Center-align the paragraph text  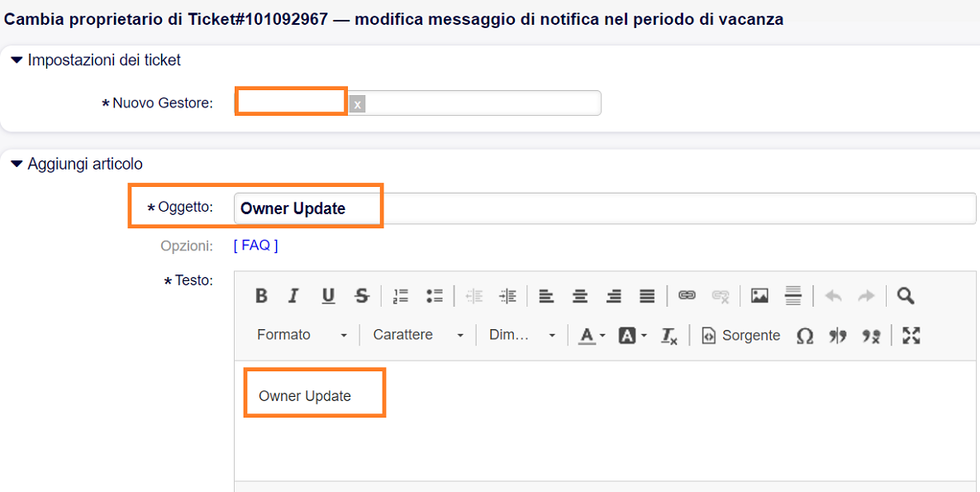coord(580,296)
